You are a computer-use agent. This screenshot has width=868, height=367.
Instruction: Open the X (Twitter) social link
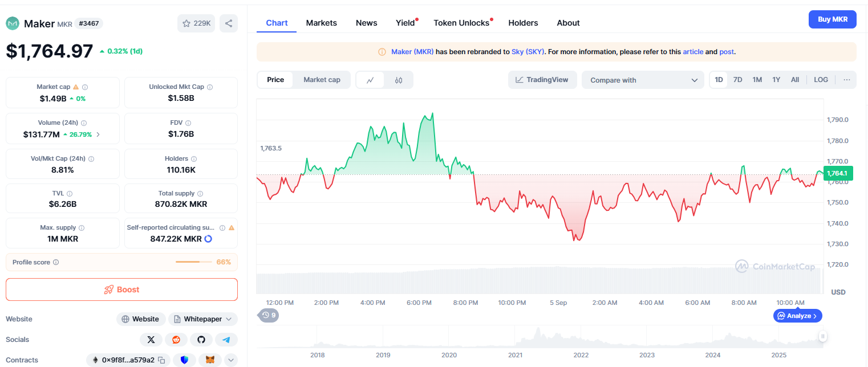[x=151, y=340]
